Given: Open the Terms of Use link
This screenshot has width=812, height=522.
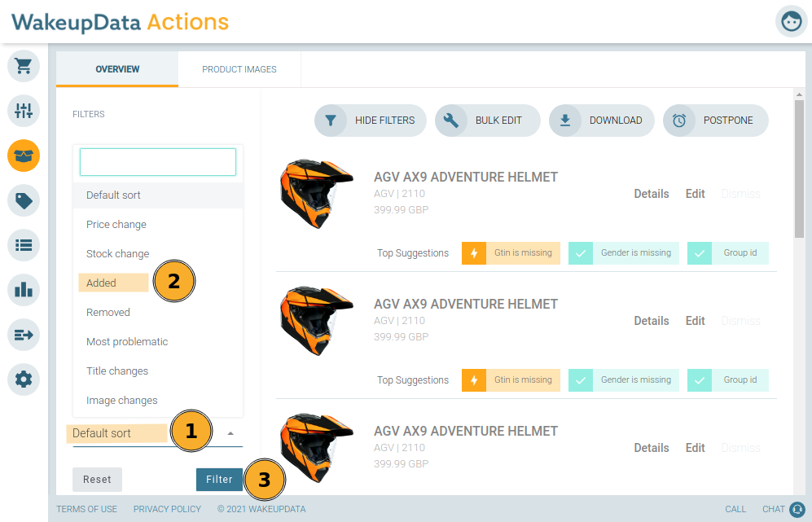Looking at the screenshot, I should click(86, 509).
